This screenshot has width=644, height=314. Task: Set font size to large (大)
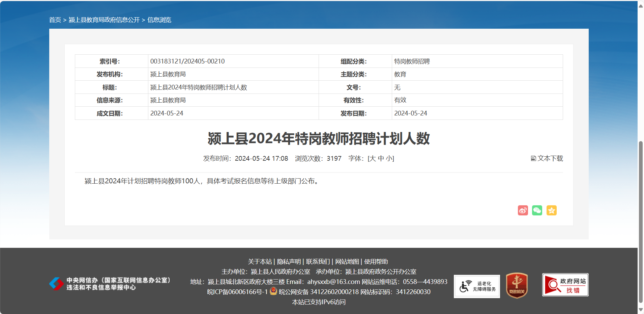tap(373, 158)
